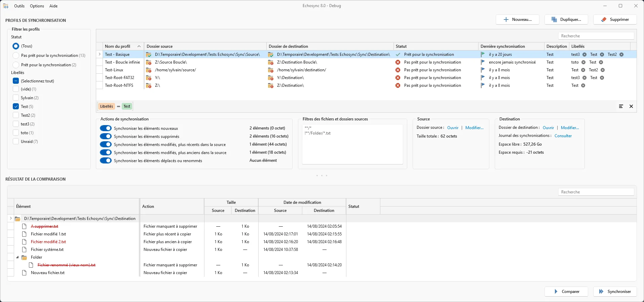Click red error status icon of Test - Boucle infinie

coord(398,62)
